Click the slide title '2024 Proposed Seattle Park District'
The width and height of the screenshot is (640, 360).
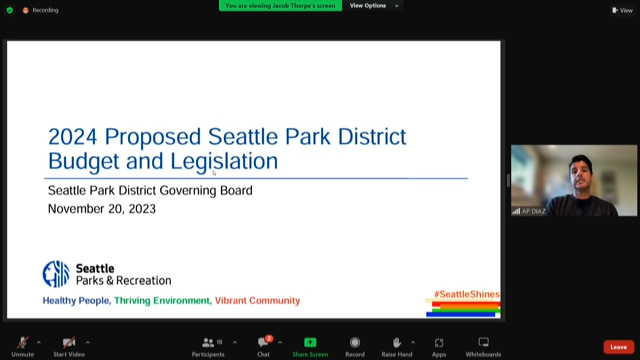coord(227,136)
